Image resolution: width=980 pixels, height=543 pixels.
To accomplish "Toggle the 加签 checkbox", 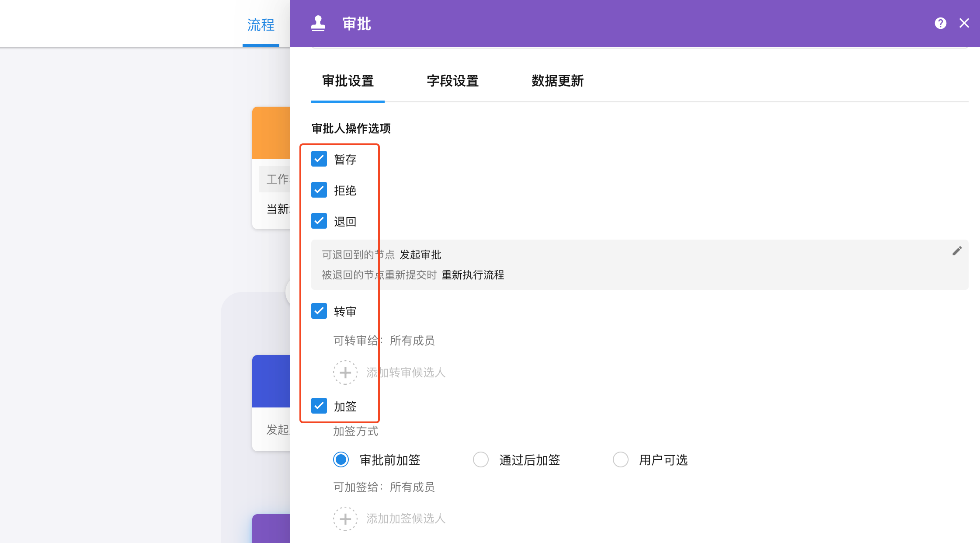I will 319,406.
